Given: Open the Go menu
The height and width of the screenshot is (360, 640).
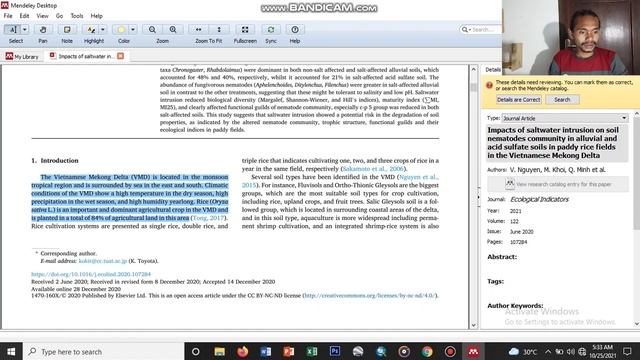Looking at the screenshot, I should click(60, 16).
